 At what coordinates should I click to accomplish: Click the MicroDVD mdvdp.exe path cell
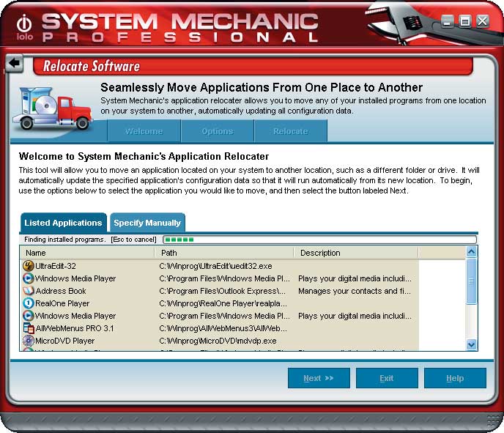coord(218,341)
